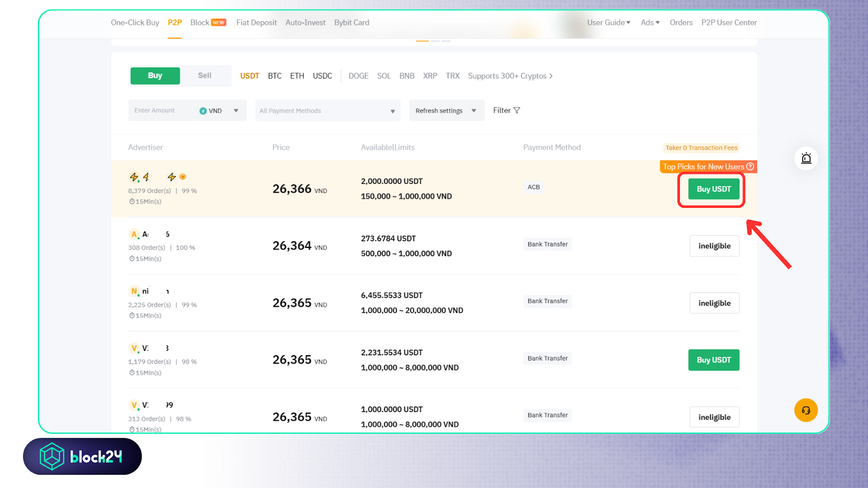
Task: Switch to the Buy toggle
Action: (x=155, y=76)
